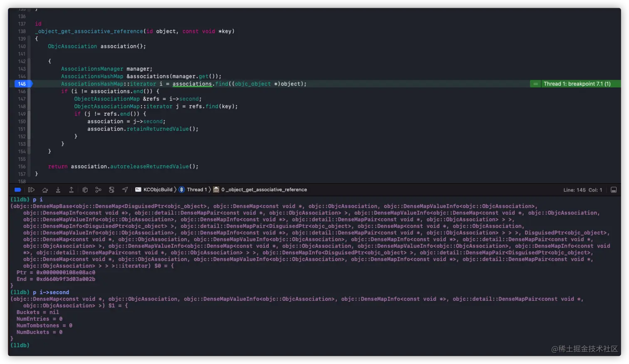Click refs.find(key) on line 148

[212, 106]
